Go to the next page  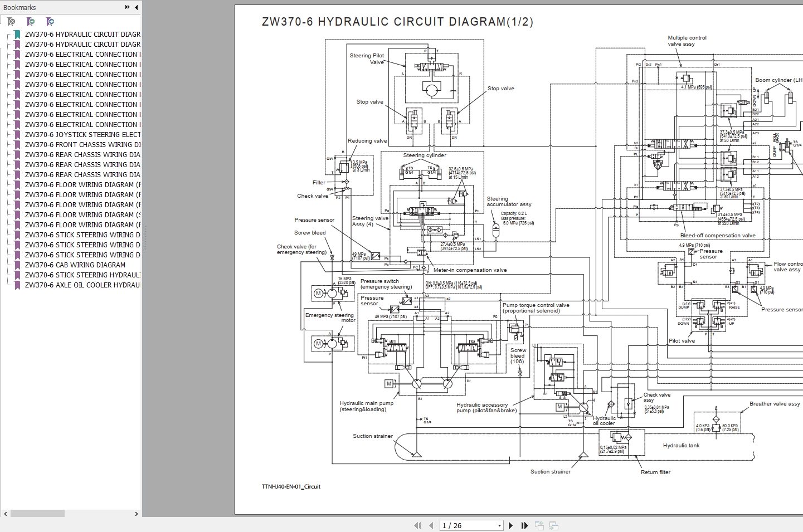(x=510, y=525)
